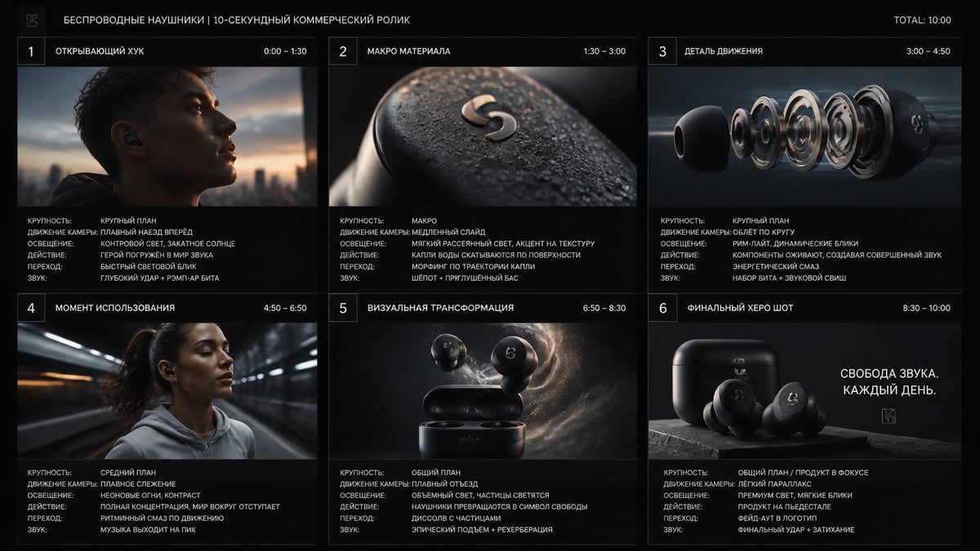Open the final hero shot product thumbnail
The image size is (980, 551).
pyautogui.click(x=805, y=391)
